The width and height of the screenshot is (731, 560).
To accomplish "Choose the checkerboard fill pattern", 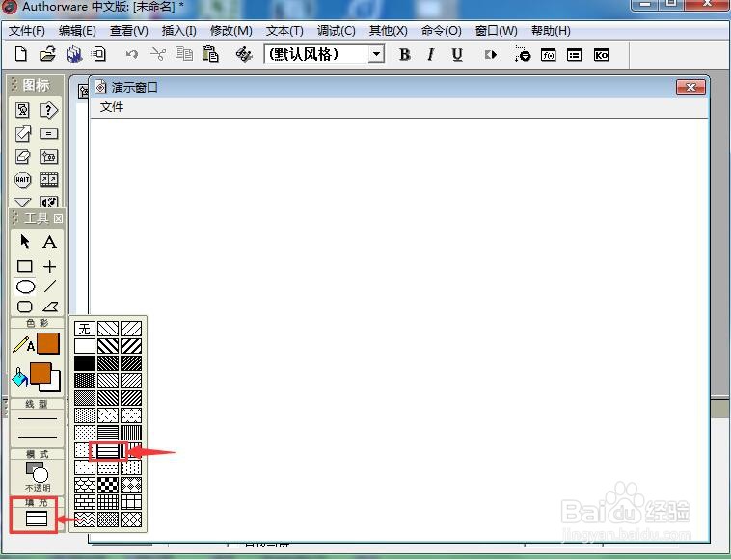I will 108,485.
